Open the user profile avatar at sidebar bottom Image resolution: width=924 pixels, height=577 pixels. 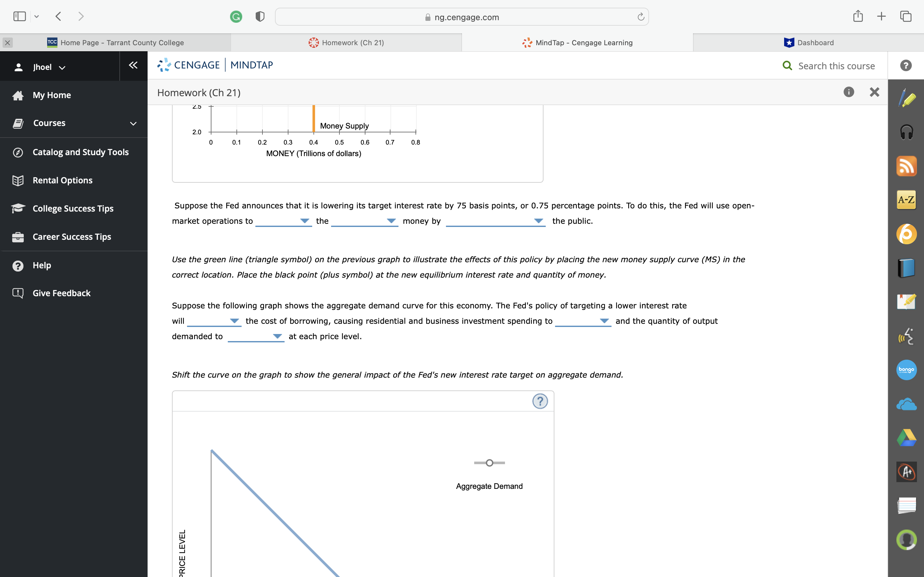pos(906,539)
